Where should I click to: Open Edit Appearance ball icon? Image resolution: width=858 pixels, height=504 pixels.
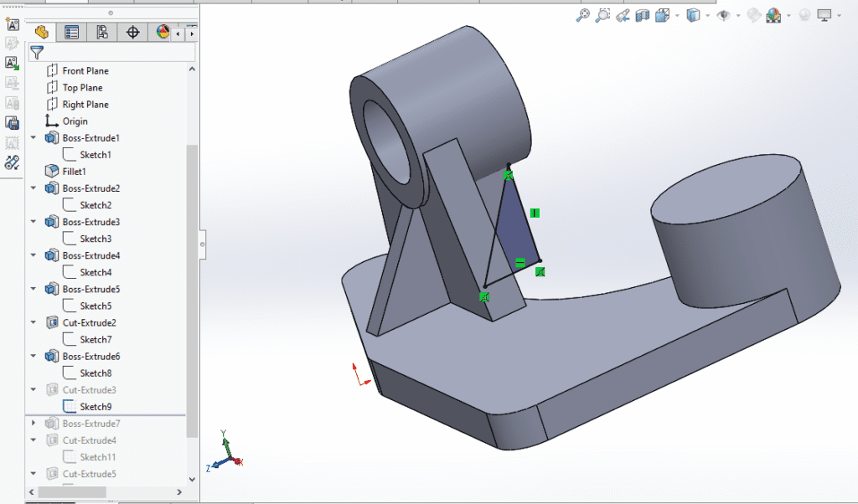[x=754, y=15]
